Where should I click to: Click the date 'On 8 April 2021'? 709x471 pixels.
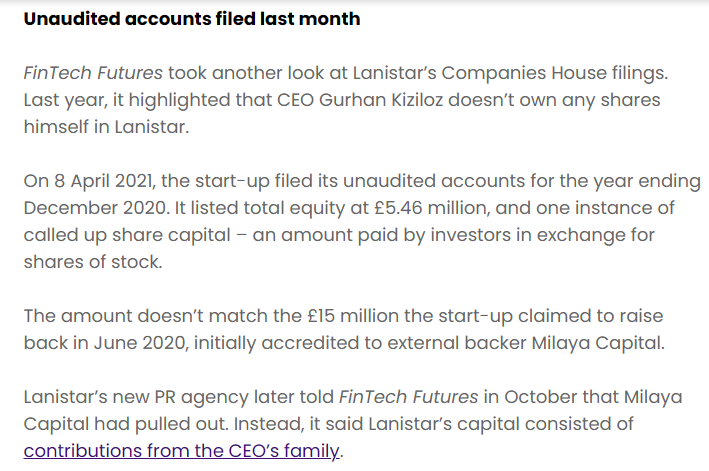[x=89, y=181]
